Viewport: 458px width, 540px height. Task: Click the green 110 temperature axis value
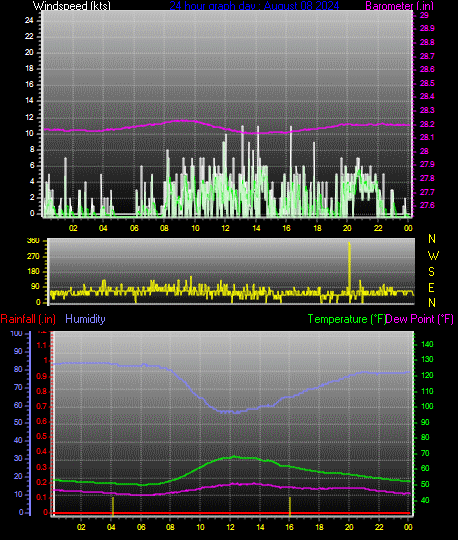(427, 391)
